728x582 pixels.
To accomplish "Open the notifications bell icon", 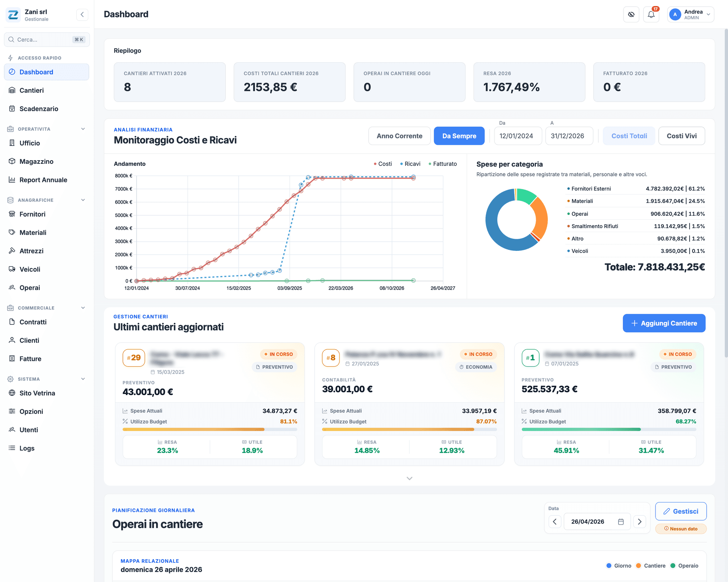I will click(x=651, y=15).
